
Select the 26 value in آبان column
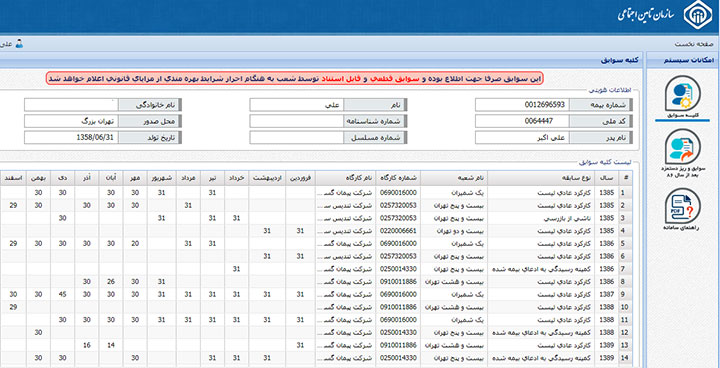[111, 282]
